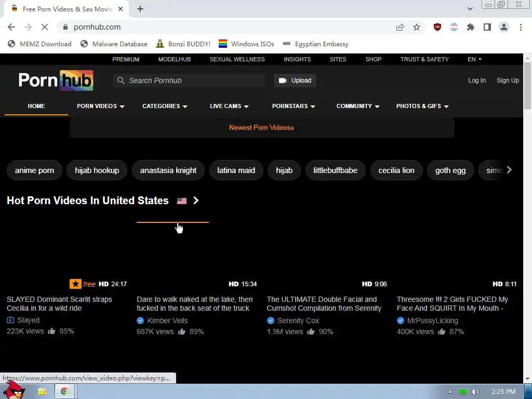Click the arrow beside the Hot Videos heading
The width and height of the screenshot is (532, 399).
click(x=196, y=201)
